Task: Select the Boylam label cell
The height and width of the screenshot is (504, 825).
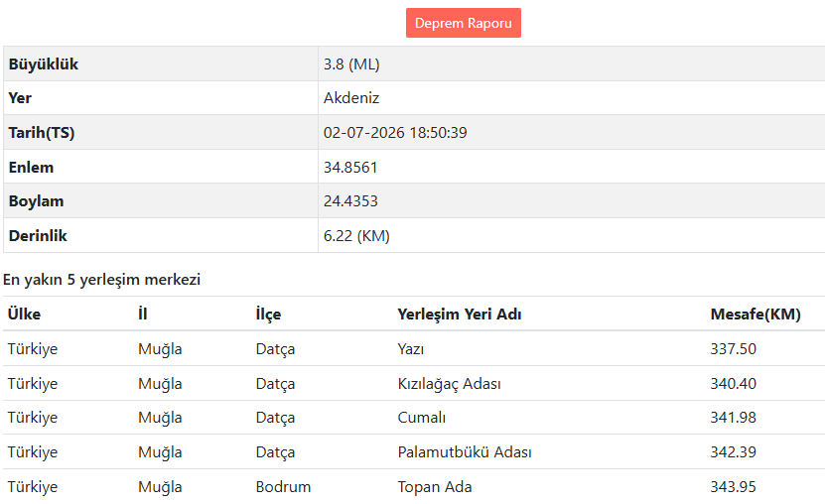Action: [161, 200]
